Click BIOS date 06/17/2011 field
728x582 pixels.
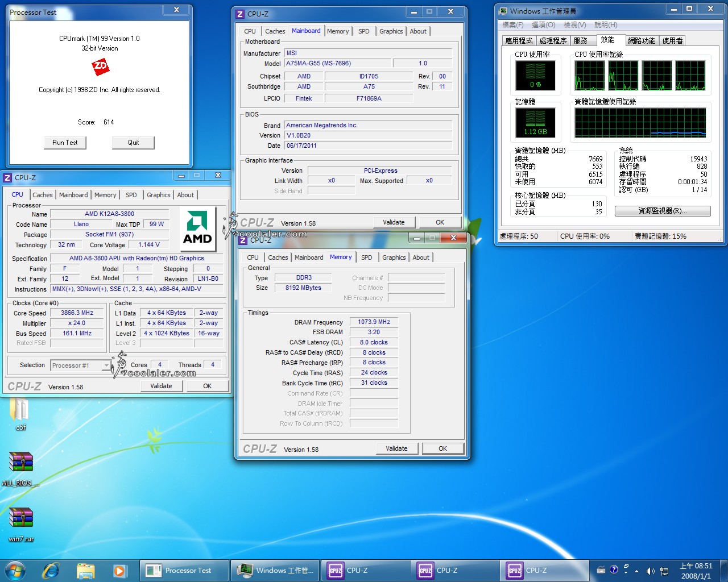click(368, 145)
